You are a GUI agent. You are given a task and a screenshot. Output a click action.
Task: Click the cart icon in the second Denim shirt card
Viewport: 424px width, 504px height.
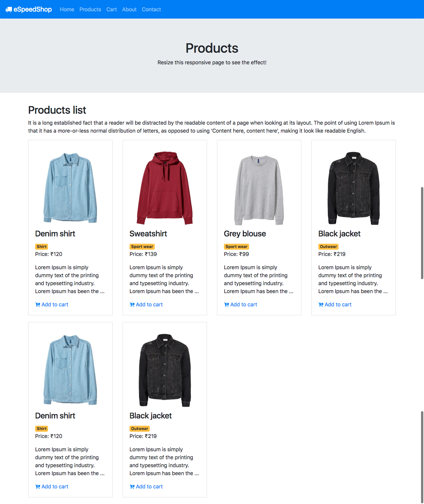(x=37, y=486)
